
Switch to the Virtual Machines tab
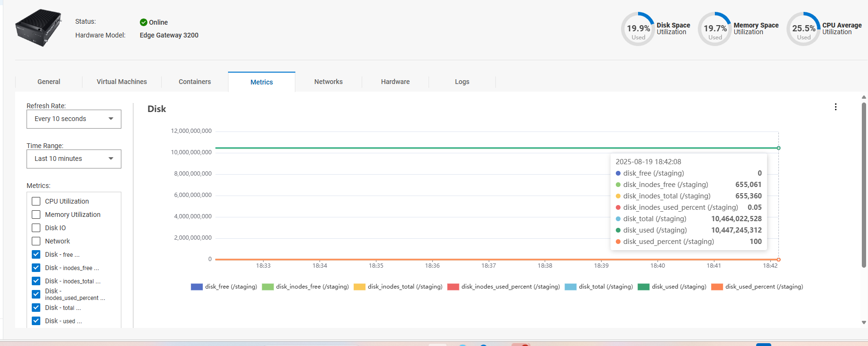pos(122,82)
